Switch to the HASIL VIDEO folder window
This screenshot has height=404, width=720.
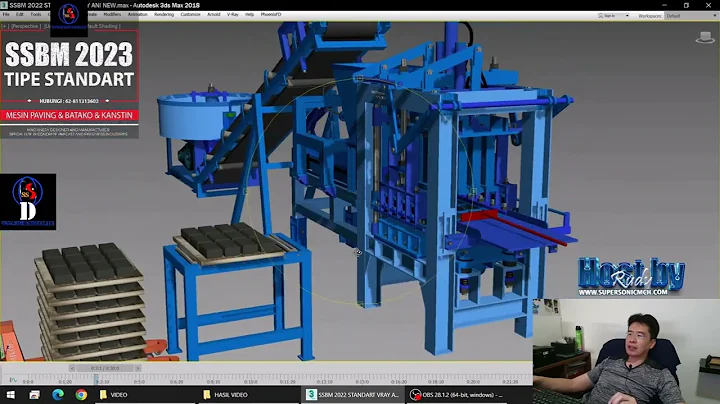[249, 395]
